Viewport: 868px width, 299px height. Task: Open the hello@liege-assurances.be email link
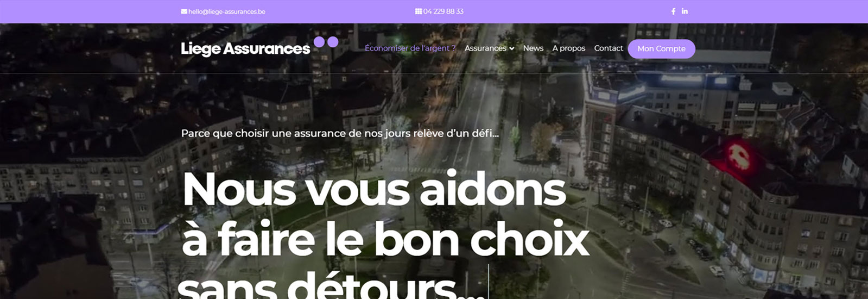point(226,11)
